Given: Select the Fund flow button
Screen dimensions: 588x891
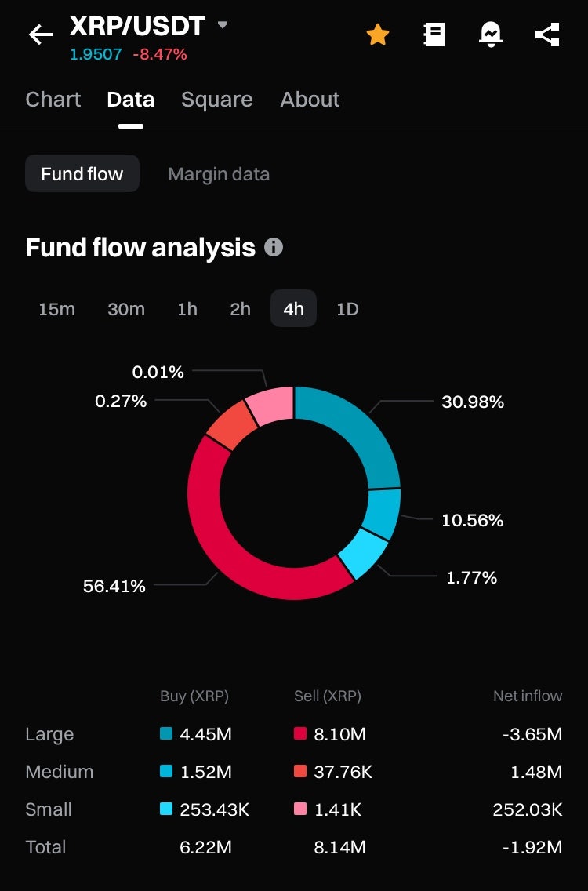Looking at the screenshot, I should (82, 174).
